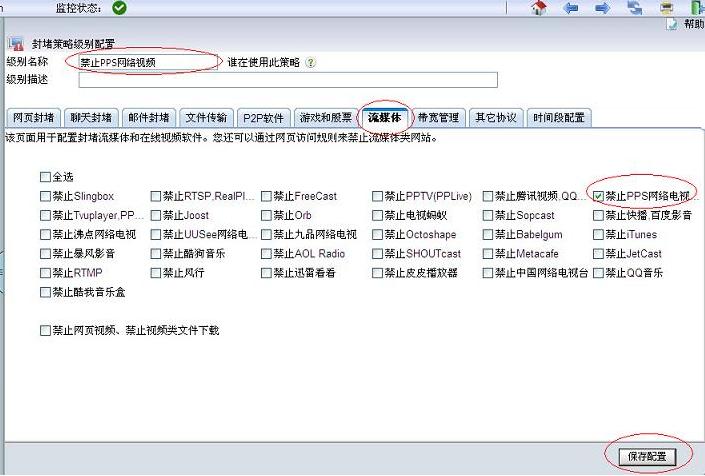Click the help question mark icon beside 谁在使用此策略

(x=310, y=62)
